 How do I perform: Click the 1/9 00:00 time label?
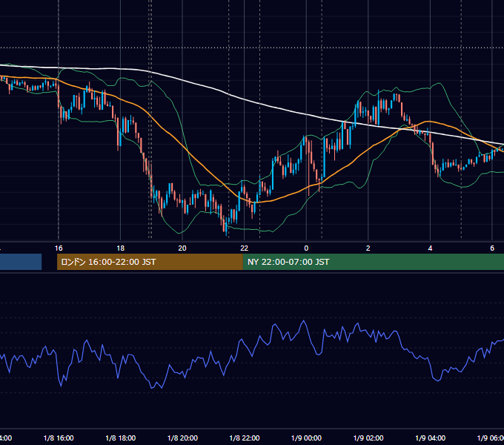(306, 438)
